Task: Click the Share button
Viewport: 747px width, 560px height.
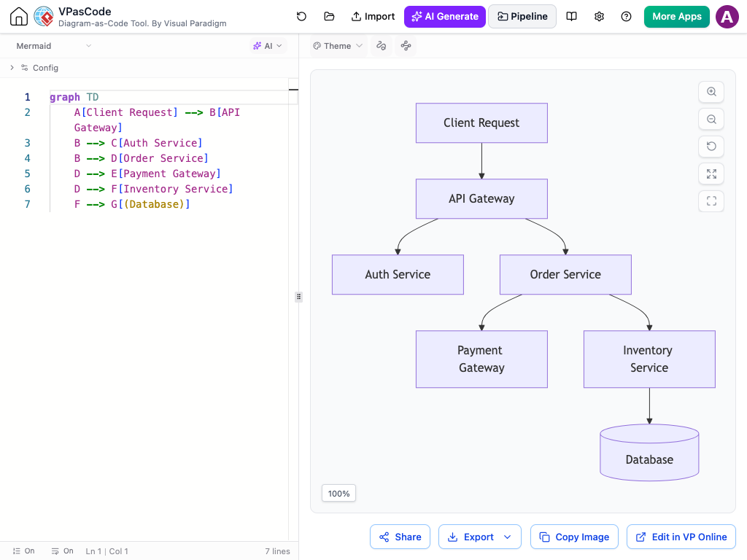Action: [x=400, y=537]
